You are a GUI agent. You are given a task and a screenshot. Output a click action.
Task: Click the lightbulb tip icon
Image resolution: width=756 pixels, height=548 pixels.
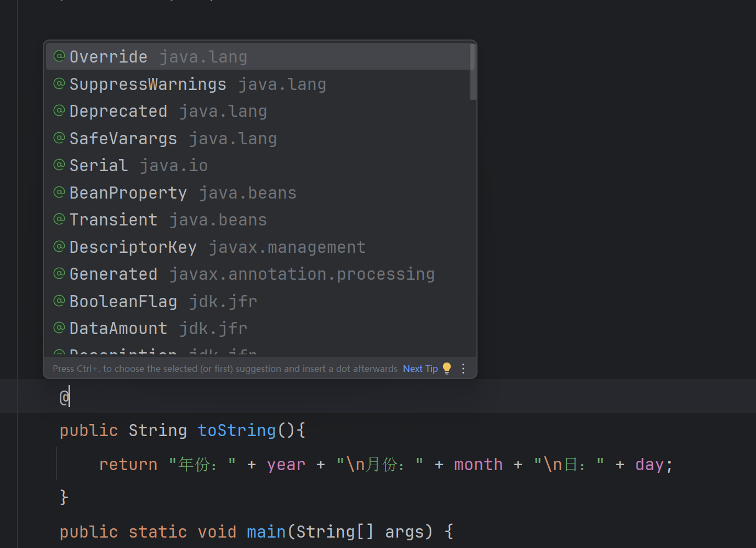click(x=447, y=368)
